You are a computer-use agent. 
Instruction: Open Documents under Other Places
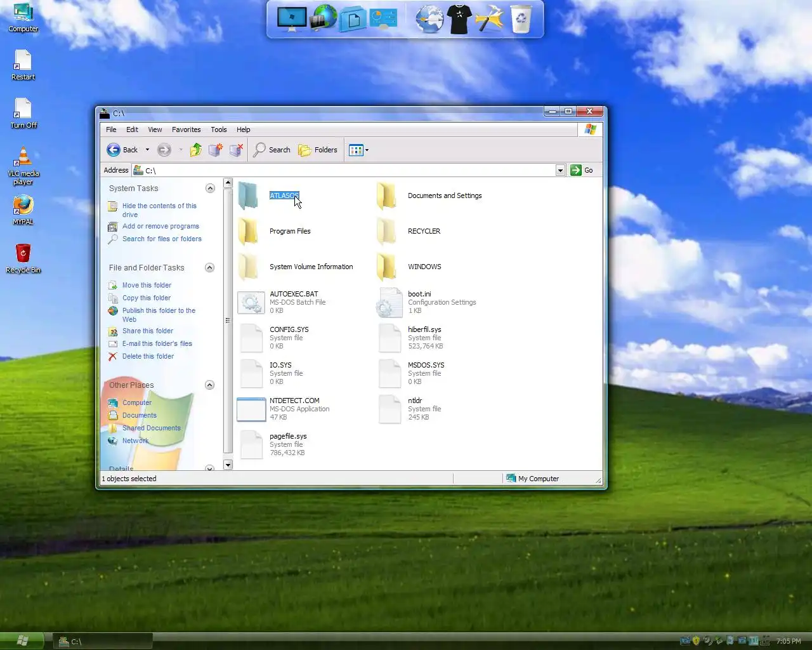(140, 415)
